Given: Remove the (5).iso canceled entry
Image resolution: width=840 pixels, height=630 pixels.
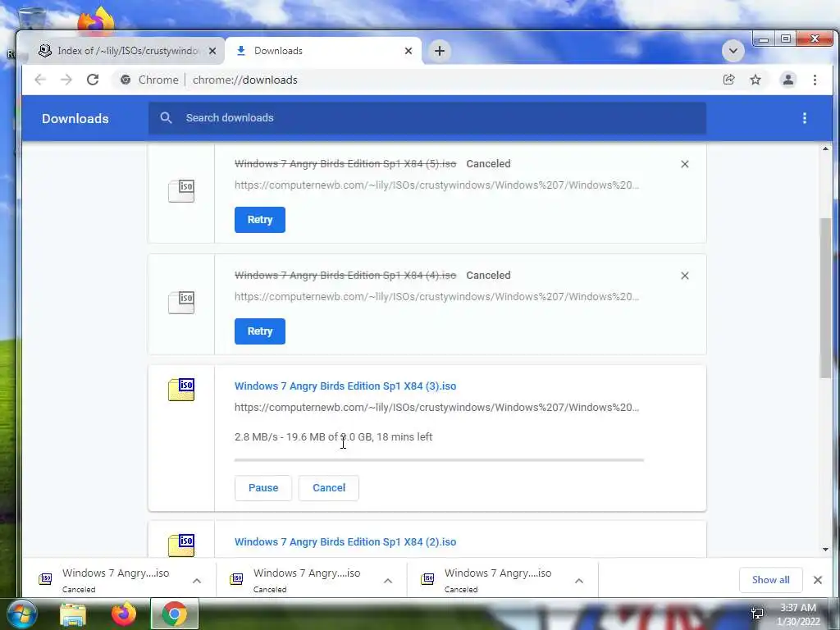Looking at the screenshot, I should 685,164.
